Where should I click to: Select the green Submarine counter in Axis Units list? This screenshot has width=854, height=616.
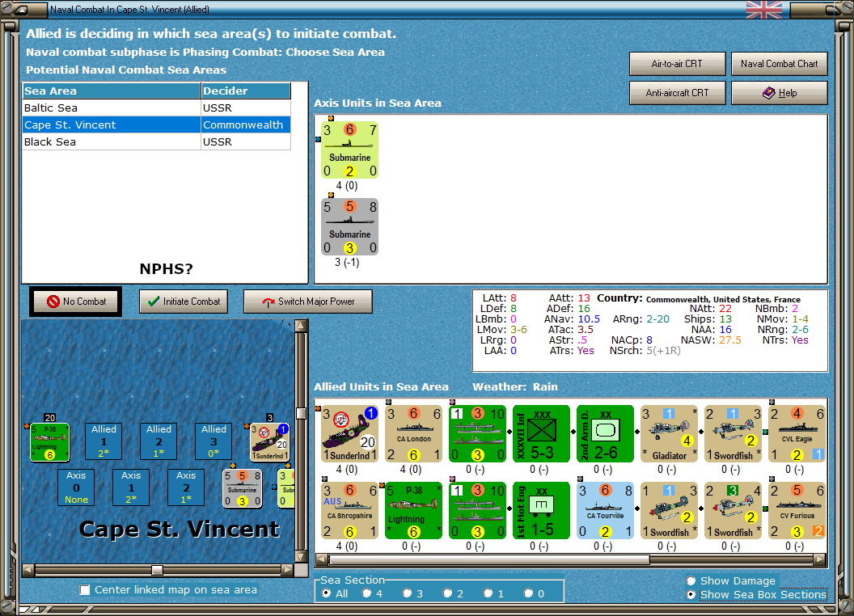pyautogui.click(x=349, y=150)
